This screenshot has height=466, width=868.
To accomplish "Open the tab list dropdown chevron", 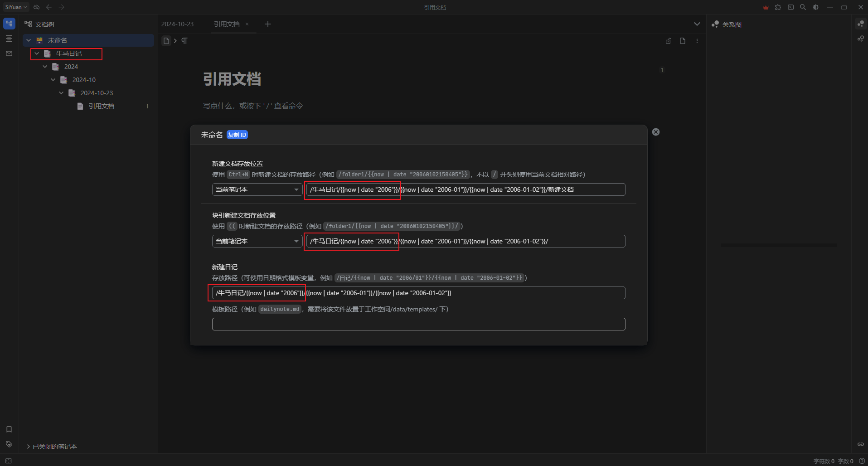I will point(697,24).
